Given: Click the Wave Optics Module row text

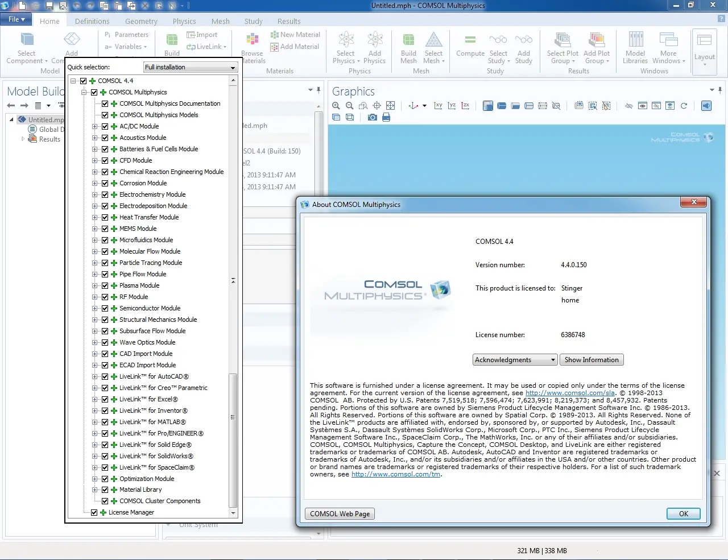Looking at the screenshot, I should click(147, 342).
